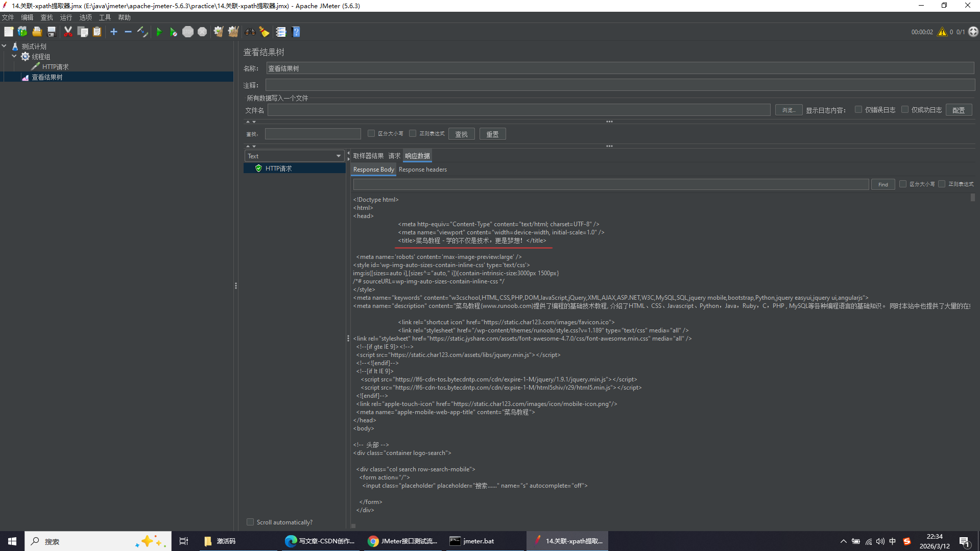Expand all tree nodes with plus icon
This screenshot has height=551, width=980.
pyautogui.click(x=114, y=32)
